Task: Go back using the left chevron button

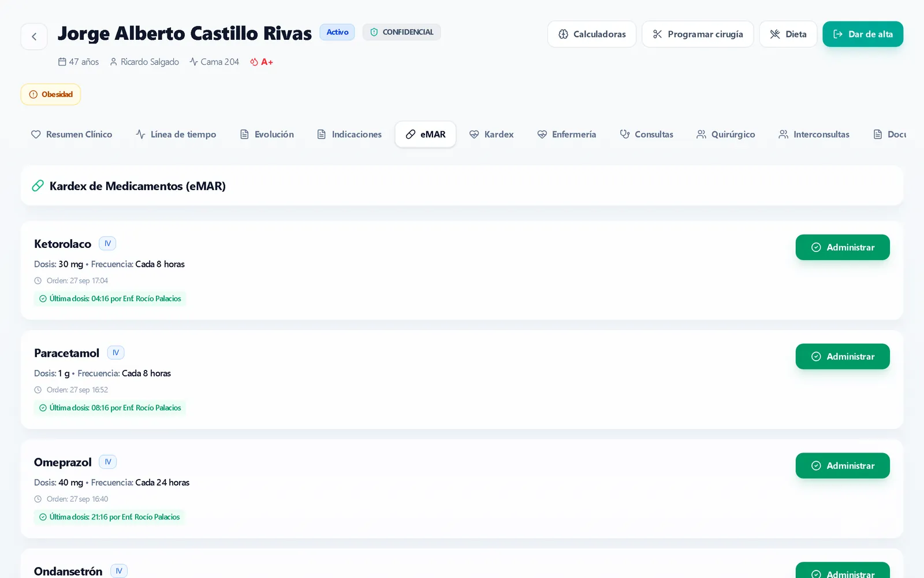Action: [34, 36]
